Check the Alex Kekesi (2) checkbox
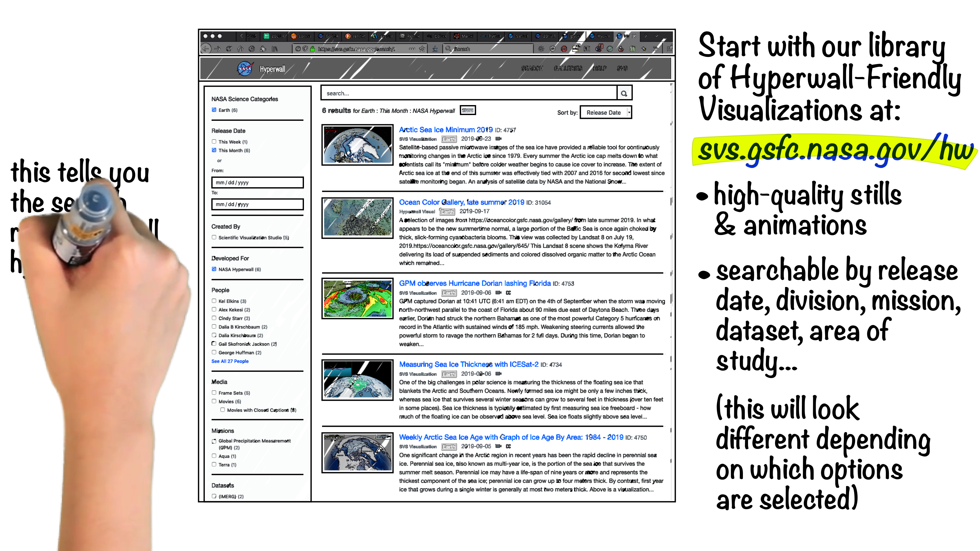This screenshot has height=551, width=980. coord(214,309)
